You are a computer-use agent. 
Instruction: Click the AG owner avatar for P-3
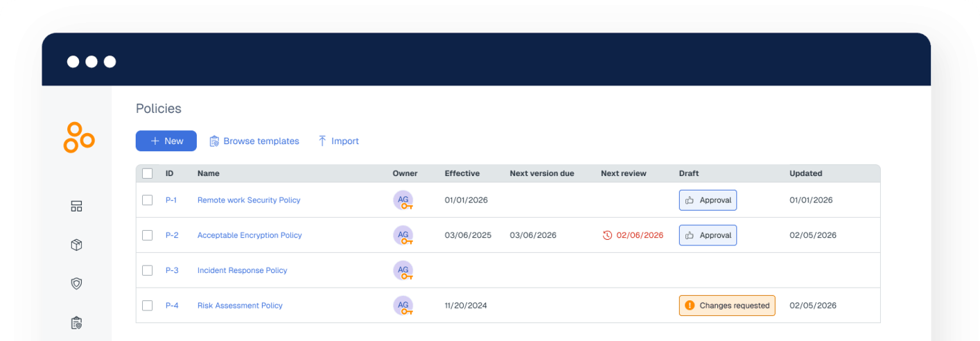(403, 270)
